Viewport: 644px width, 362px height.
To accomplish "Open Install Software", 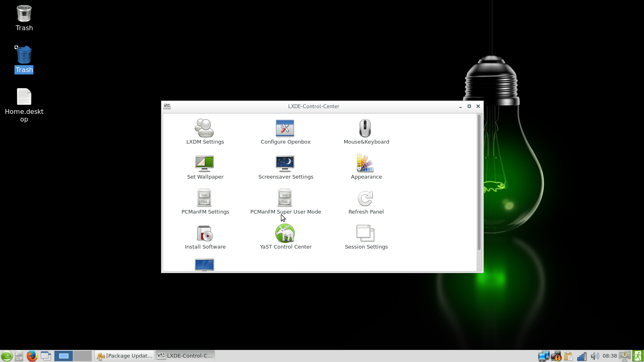I will coord(204,234).
